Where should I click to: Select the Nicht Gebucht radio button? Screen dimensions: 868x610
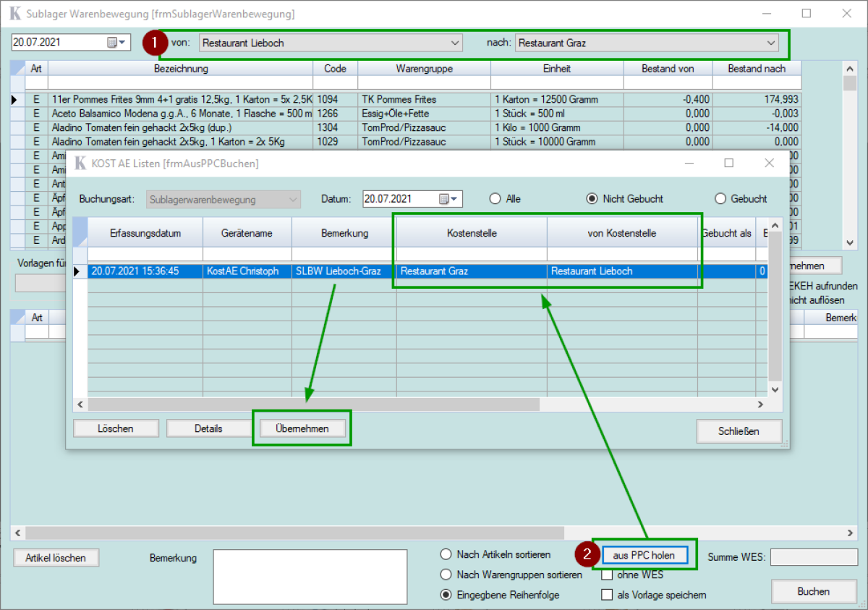coord(592,199)
